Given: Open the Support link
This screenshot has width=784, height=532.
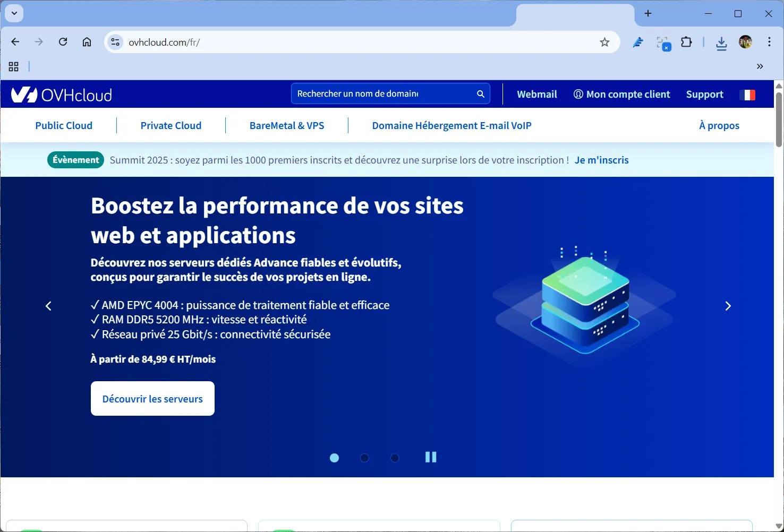Looking at the screenshot, I should (705, 94).
